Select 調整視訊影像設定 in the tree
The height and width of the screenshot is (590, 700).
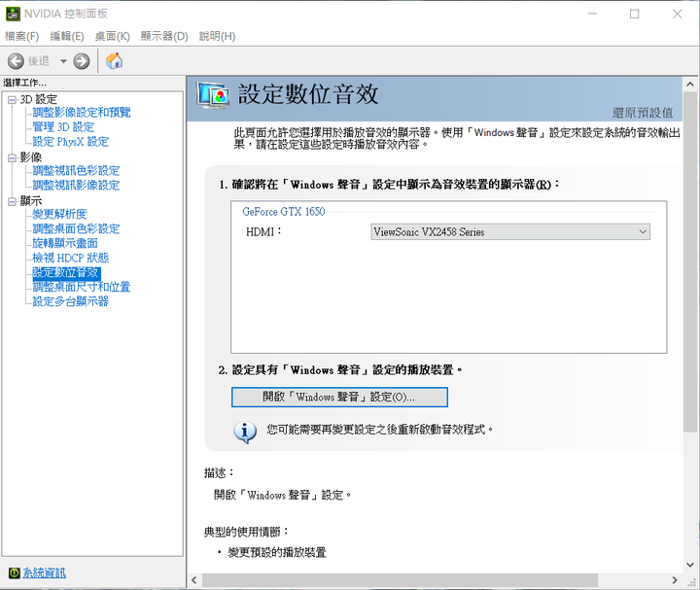point(76,186)
